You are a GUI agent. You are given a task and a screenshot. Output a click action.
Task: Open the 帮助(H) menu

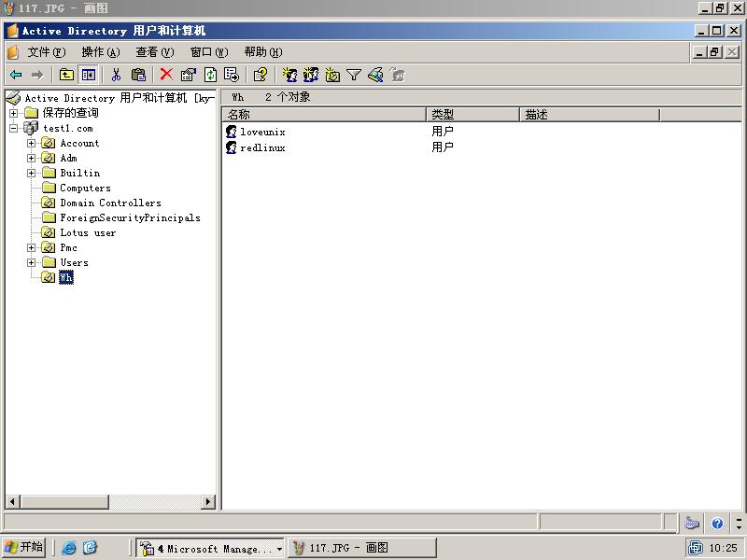[263, 52]
